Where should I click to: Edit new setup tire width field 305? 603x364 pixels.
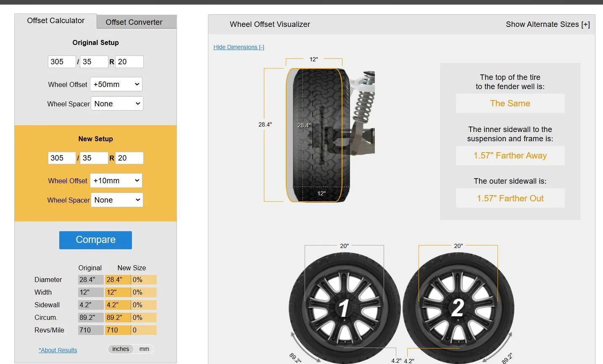(x=62, y=158)
